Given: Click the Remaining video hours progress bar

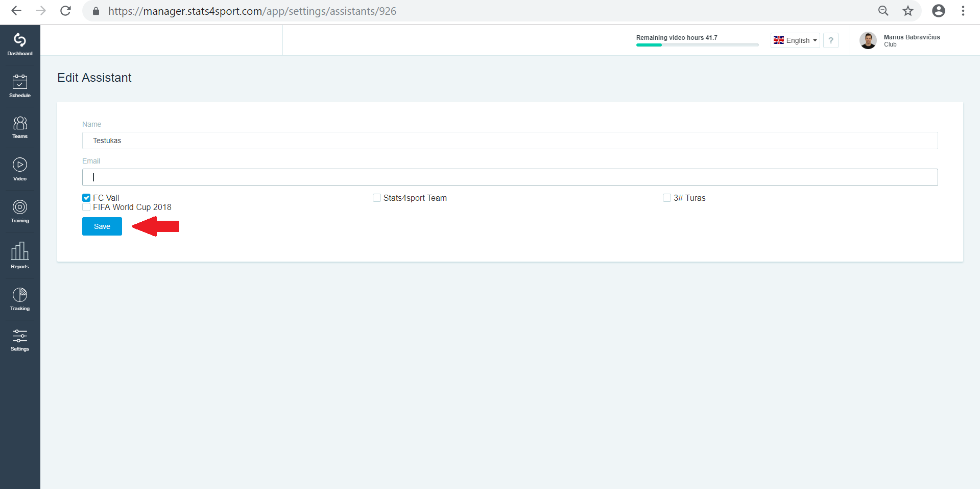Looking at the screenshot, I should (698, 45).
